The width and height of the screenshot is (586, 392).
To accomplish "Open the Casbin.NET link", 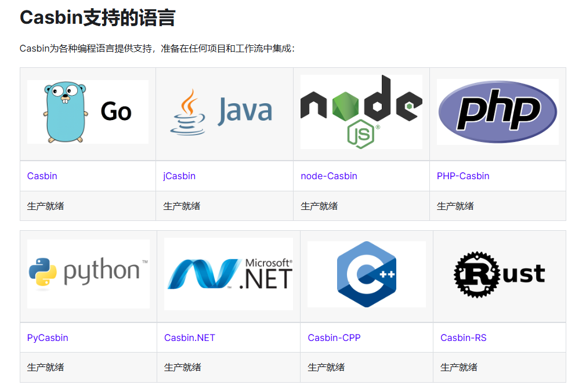I will coord(189,337).
